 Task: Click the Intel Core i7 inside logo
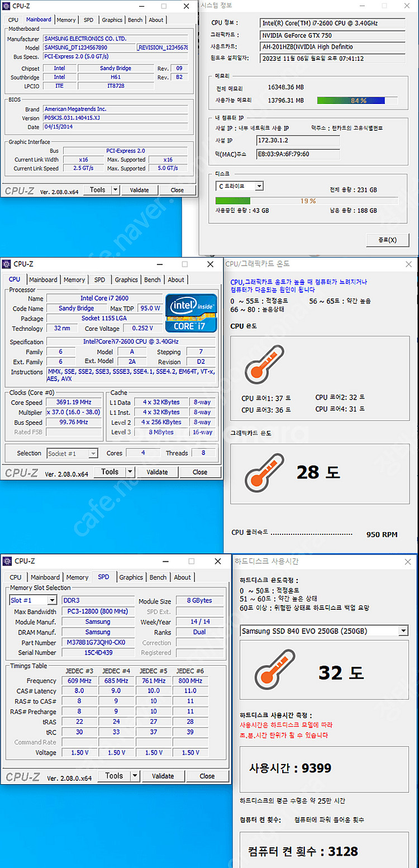[191, 314]
